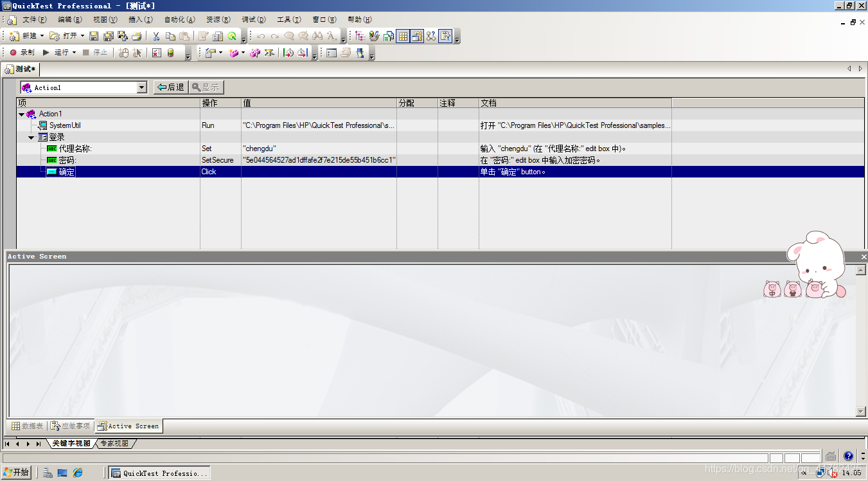Viewport: 868px width, 481px height.
Task: Open view toolbar options arrow
Action: 457,39
